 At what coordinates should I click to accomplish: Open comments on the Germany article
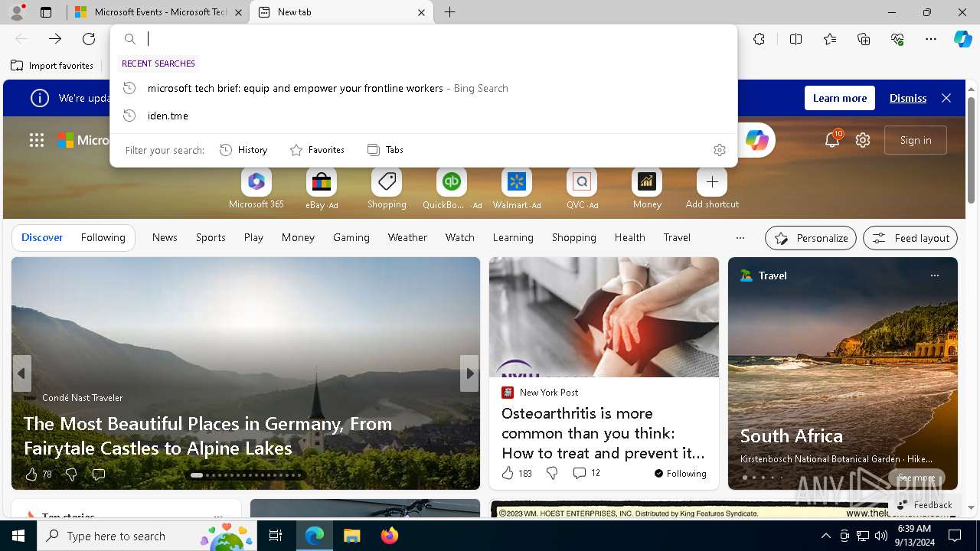[x=98, y=474]
